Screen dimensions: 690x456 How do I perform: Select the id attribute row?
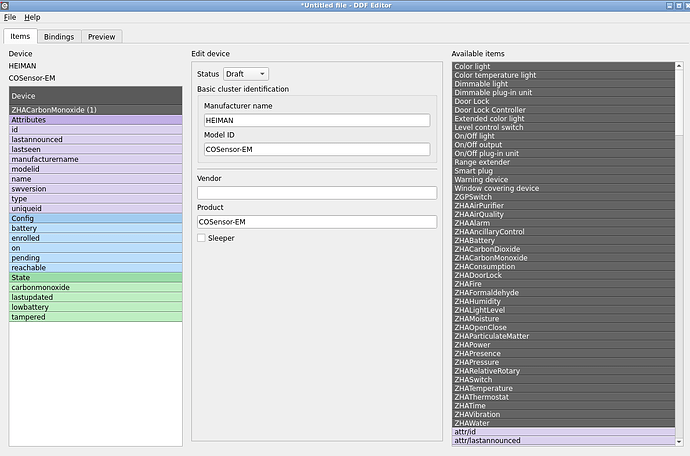click(95, 129)
